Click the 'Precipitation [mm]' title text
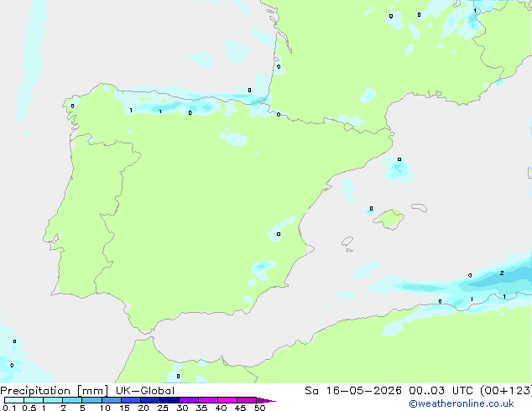532x411 pixels. (x=55, y=391)
